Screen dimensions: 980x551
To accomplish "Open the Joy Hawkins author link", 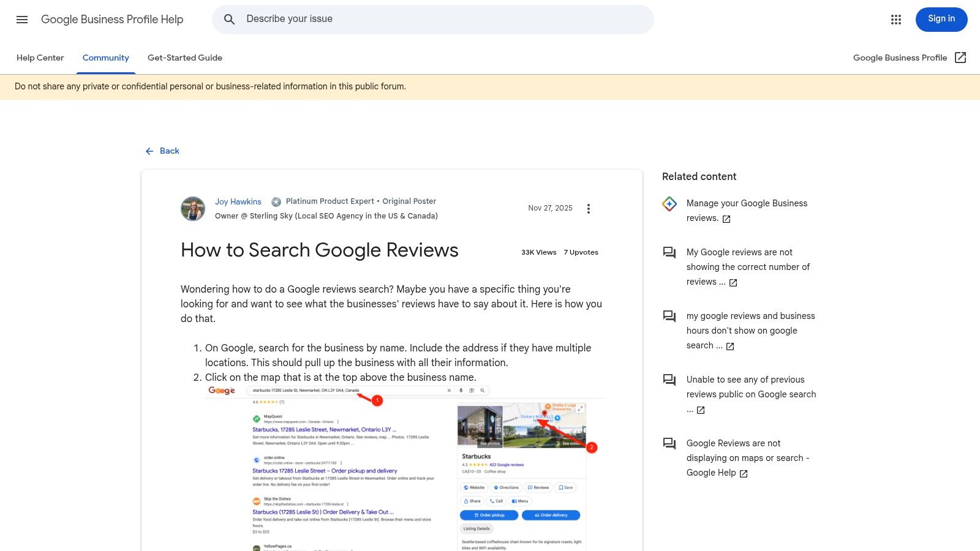I will click(238, 201).
